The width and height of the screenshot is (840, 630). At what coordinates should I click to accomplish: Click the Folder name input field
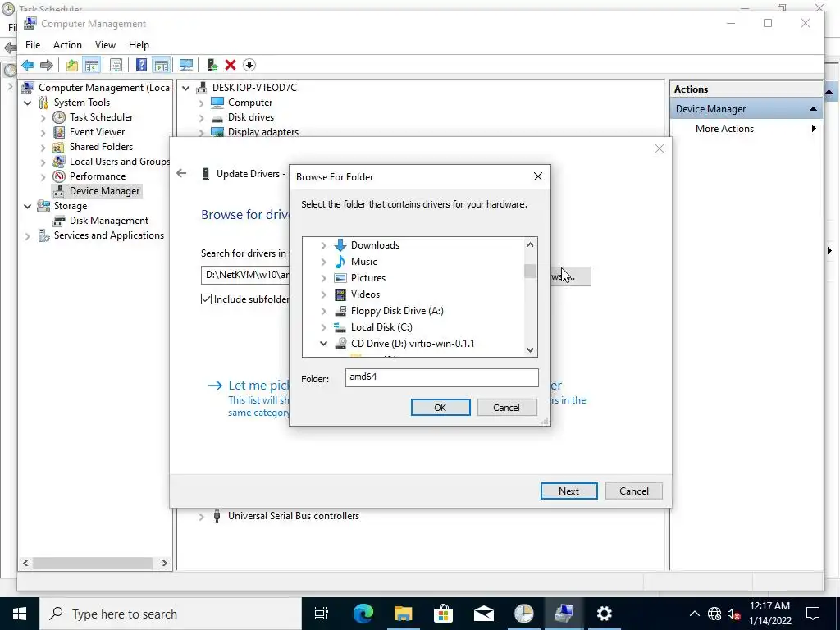(441, 377)
